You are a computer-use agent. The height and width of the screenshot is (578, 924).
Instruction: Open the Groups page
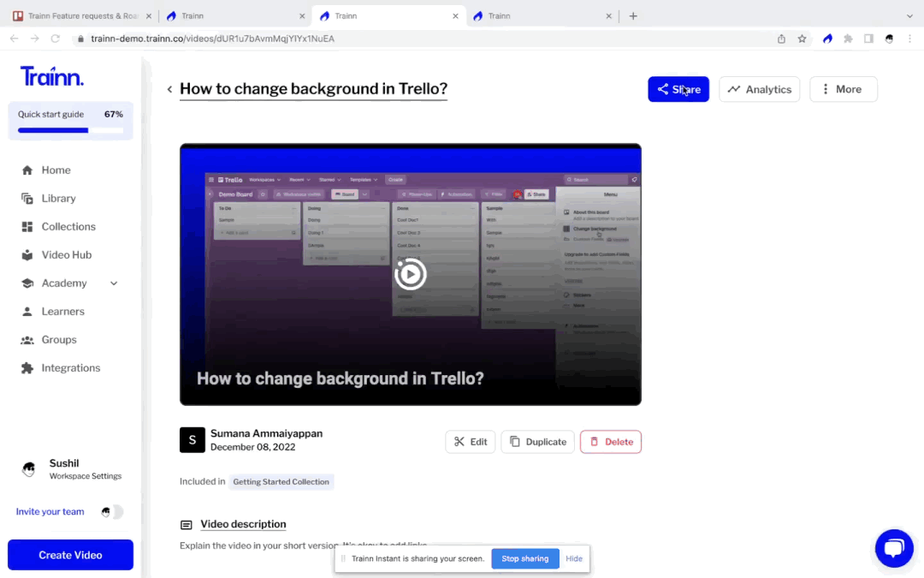(59, 340)
